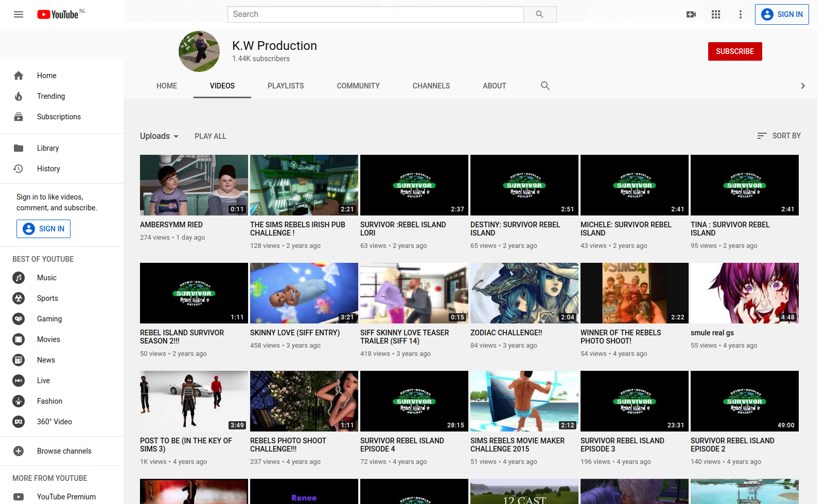Image resolution: width=825 pixels, height=504 pixels.
Task: Open the COMMUNITY tab
Action: [x=358, y=86]
